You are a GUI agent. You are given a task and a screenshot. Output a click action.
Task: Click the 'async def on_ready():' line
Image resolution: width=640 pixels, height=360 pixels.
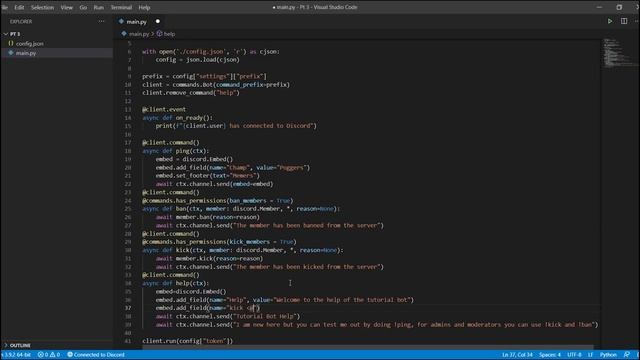(x=177, y=118)
